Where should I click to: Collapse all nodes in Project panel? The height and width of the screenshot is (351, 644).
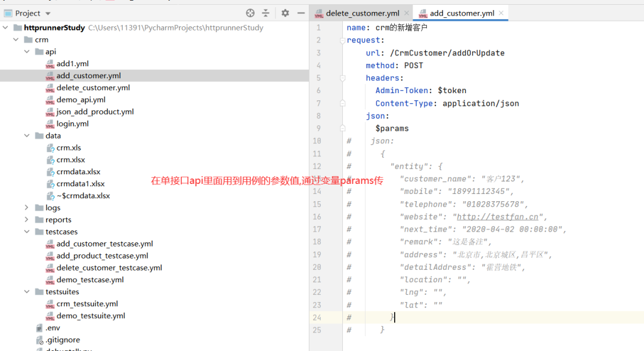coord(266,13)
